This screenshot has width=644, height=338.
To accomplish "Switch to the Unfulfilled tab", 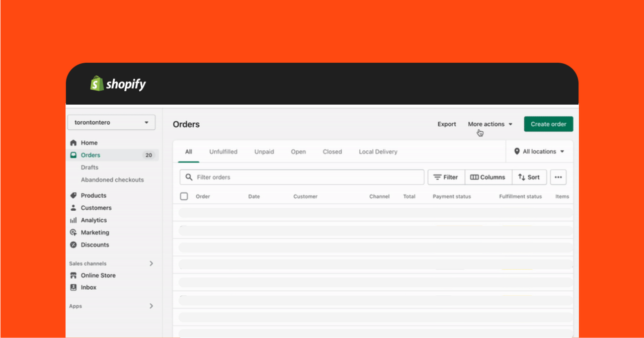I will tap(223, 152).
